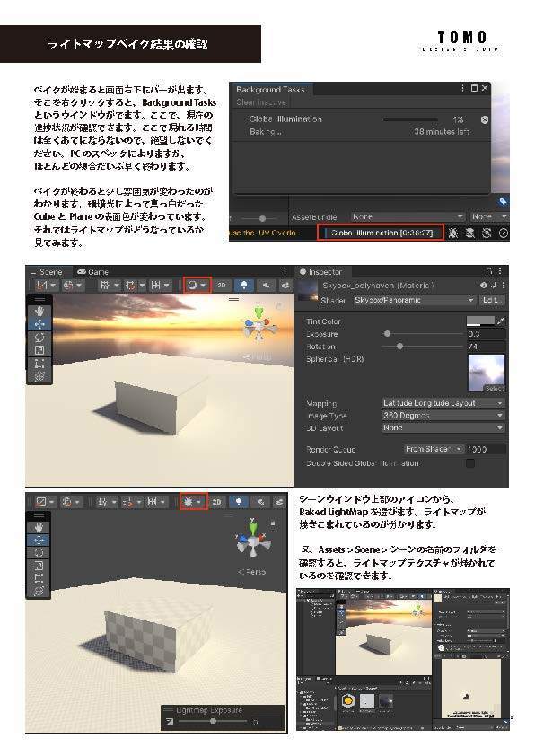This screenshot has width=535, height=756.
Task: Open the Background Tasks window options menu
Action: point(462,88)
